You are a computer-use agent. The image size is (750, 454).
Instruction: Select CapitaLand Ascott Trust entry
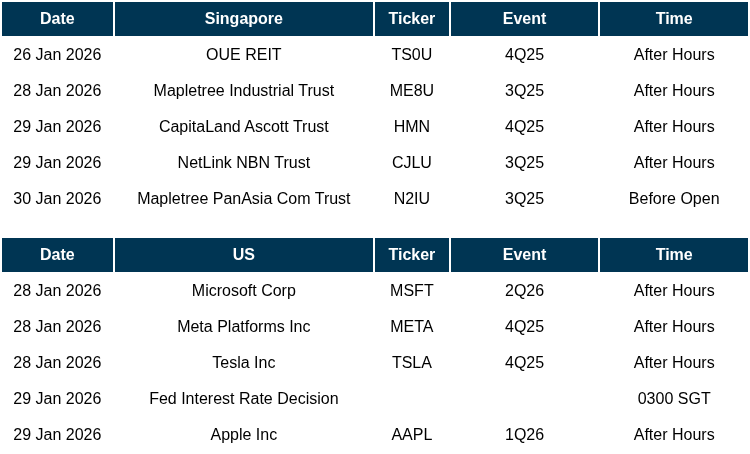[x=243, y=127]
